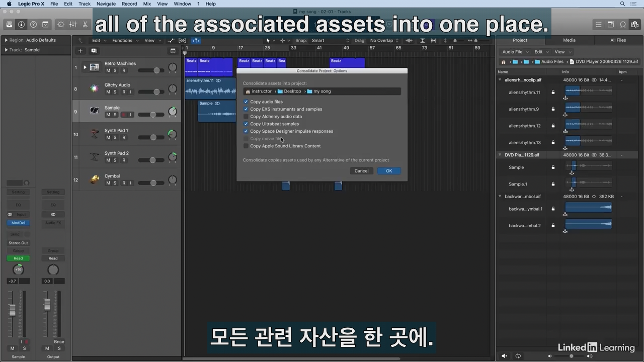The image size is (644, 362).
Task: Click Sample region in tracks area
Action: (x=217, y=111)
